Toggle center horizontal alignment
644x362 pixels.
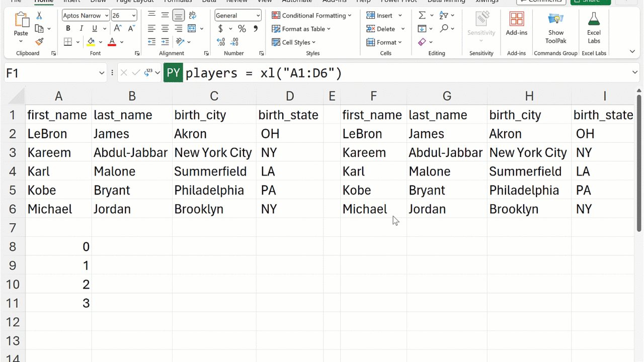tap(165, 29)
